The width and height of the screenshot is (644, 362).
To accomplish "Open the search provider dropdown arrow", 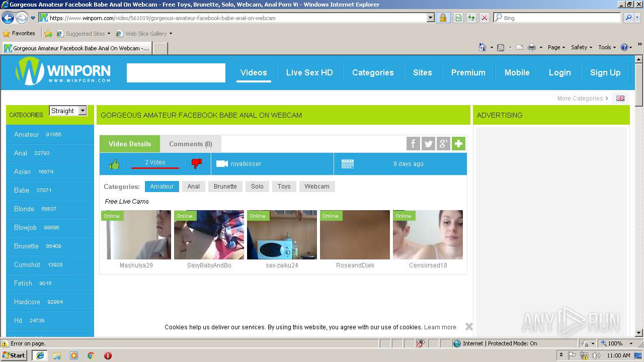I will click(638, 18).
